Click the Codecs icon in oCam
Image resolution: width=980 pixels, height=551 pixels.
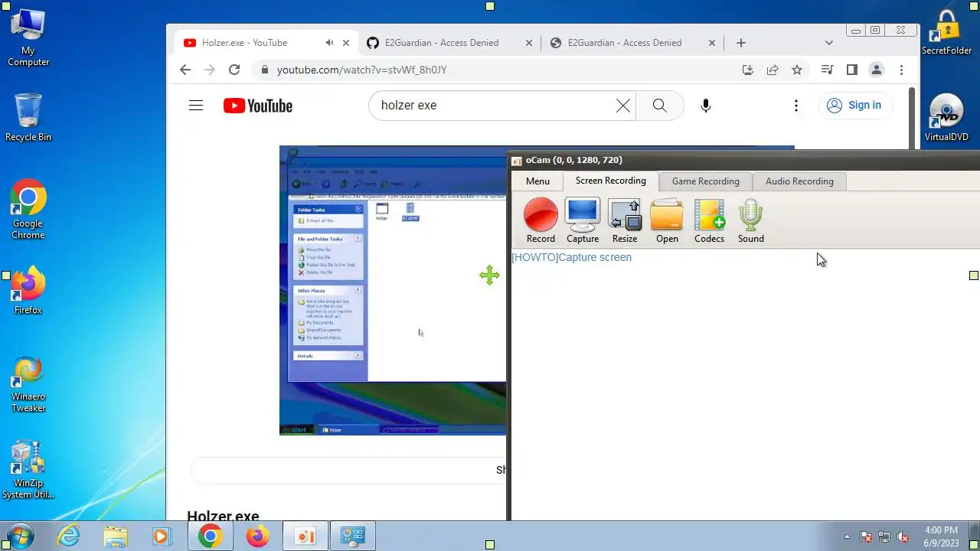(x=709, y=220)
